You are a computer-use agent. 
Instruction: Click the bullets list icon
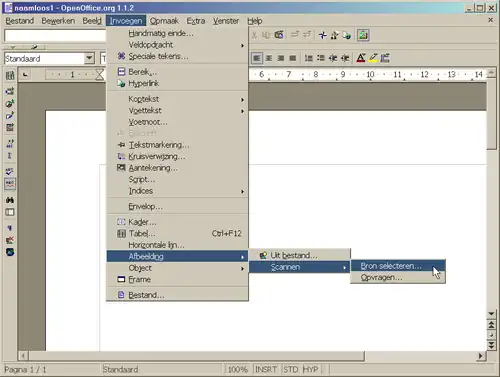point(321,58)
